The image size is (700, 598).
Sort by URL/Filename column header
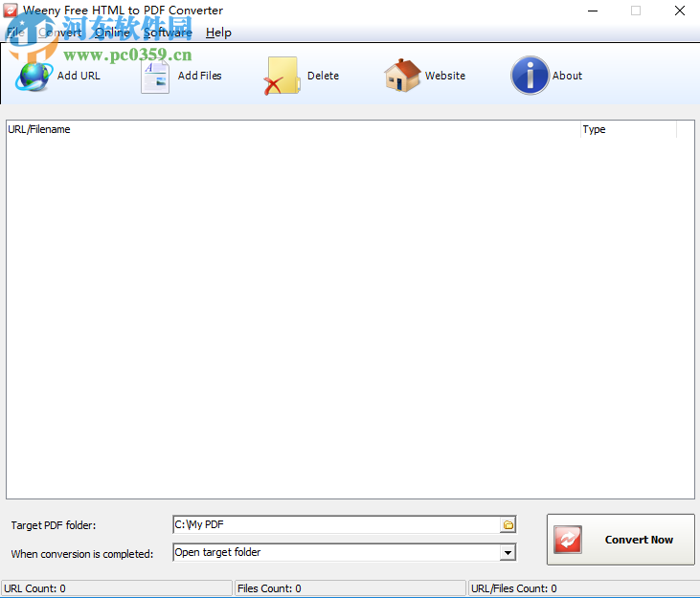pos(293,129)
